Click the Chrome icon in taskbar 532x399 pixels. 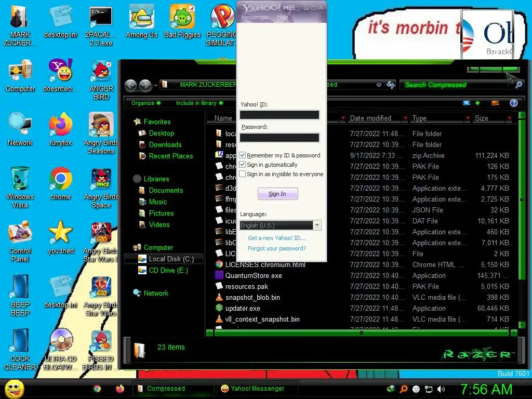click(x=97, y=389)
